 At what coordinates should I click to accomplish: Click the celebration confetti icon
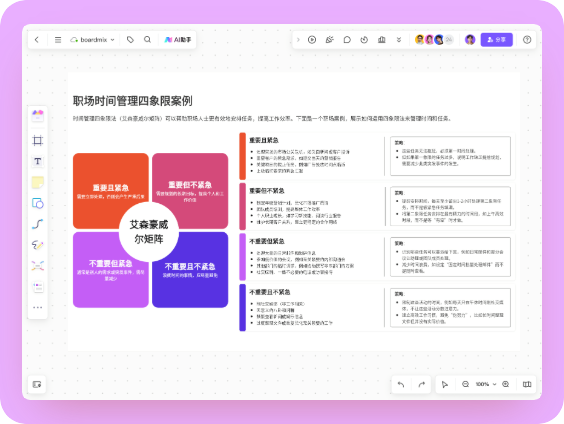click(329, 40)
